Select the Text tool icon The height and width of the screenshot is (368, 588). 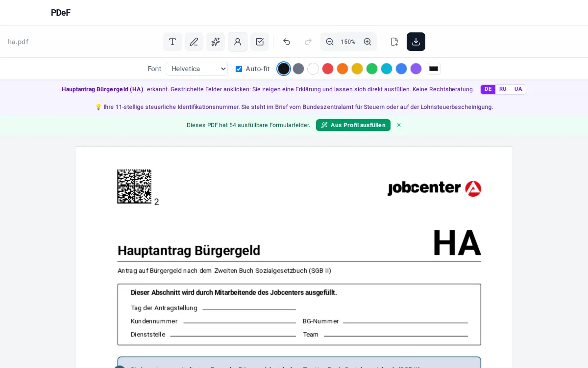point(172,42)
